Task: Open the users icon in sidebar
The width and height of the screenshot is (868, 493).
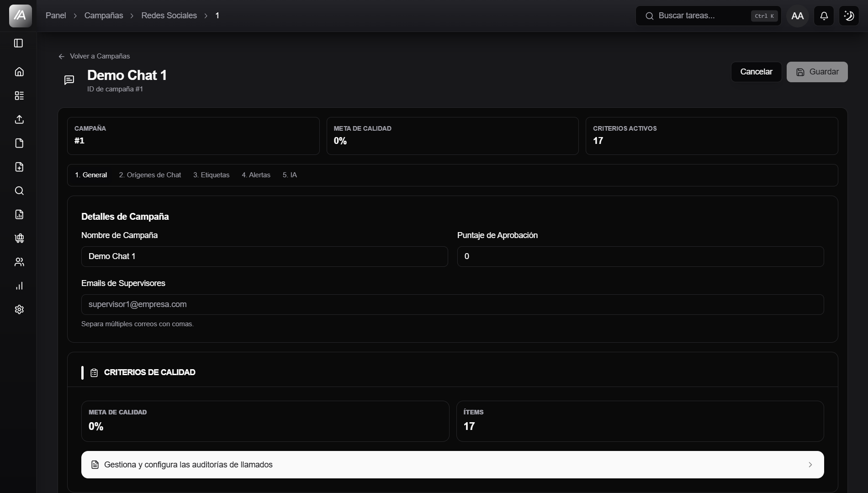Action: pyautogui.click(x=19, y=262)
